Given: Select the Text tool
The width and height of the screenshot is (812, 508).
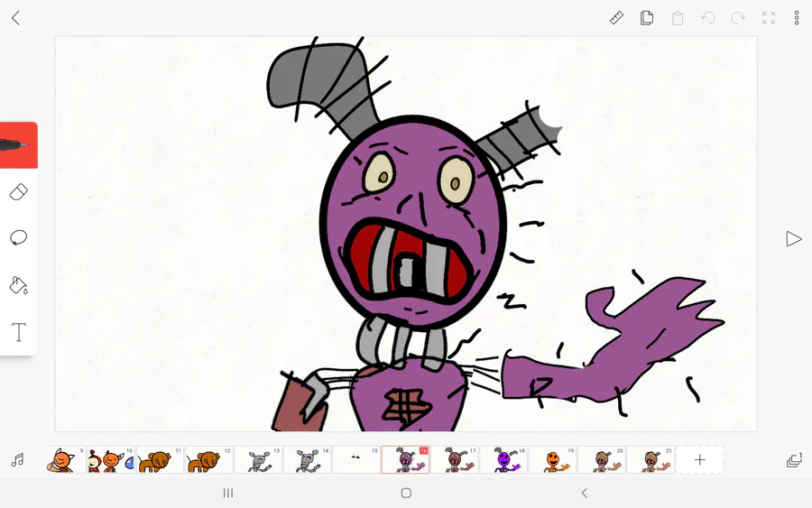Looking at the screenshot, I should pyautogui.click(x=19, y=332).
